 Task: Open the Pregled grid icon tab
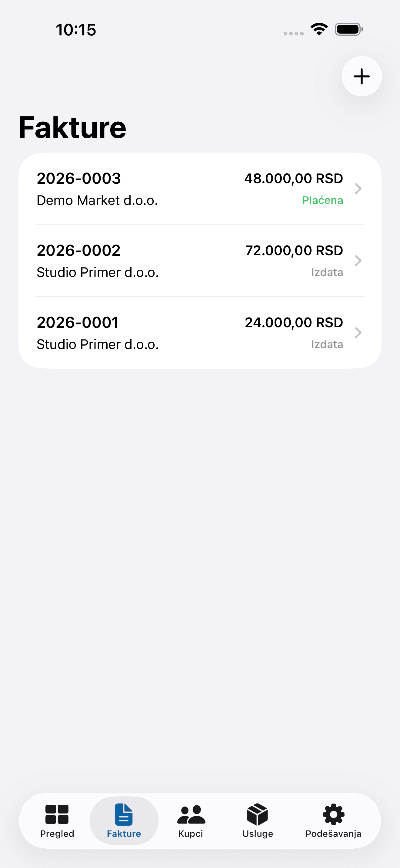57,814
